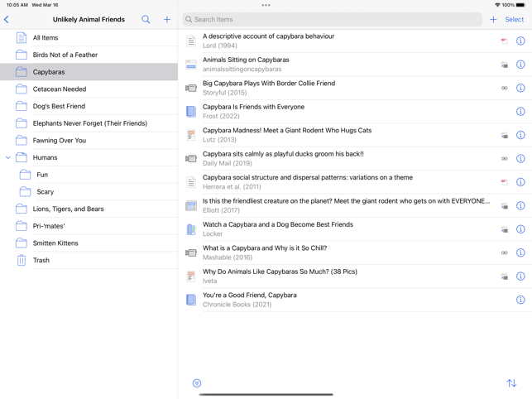
Task: Click the Search Items field
Action: pyautogui.click(x=331, y=19)
